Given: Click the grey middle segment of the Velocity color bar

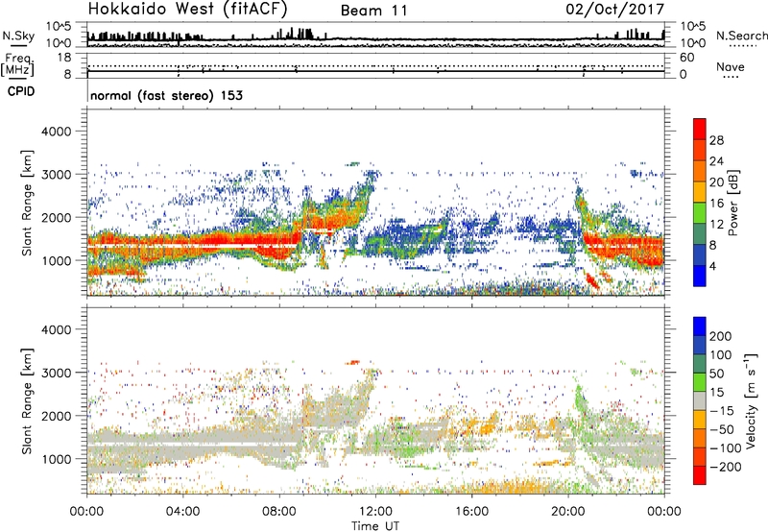Looking at the screenshot, I should pyautogui.click(x=700, y=401).
